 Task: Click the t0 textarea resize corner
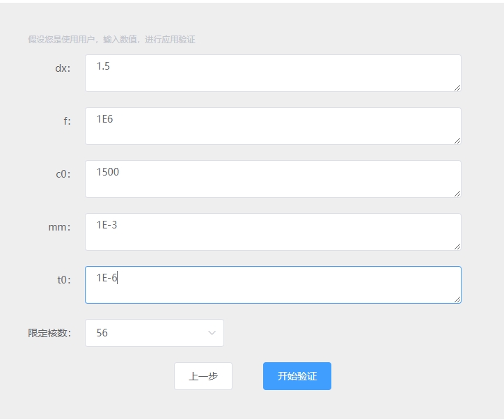pos(457,299)
